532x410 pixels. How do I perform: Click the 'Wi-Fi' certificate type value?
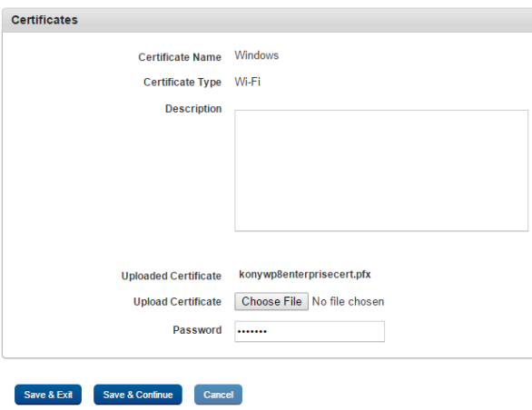coord(247,82)
